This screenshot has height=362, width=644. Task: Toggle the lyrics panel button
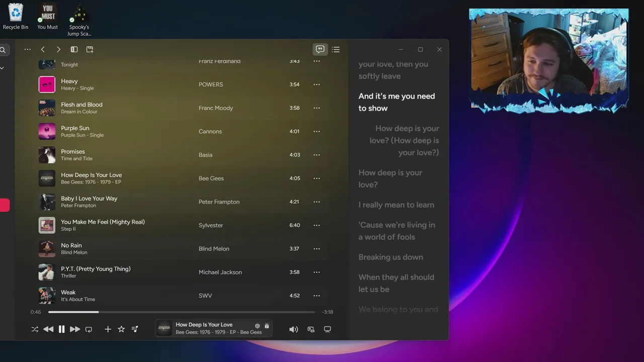pyautogui.click(x=320, y=49)
